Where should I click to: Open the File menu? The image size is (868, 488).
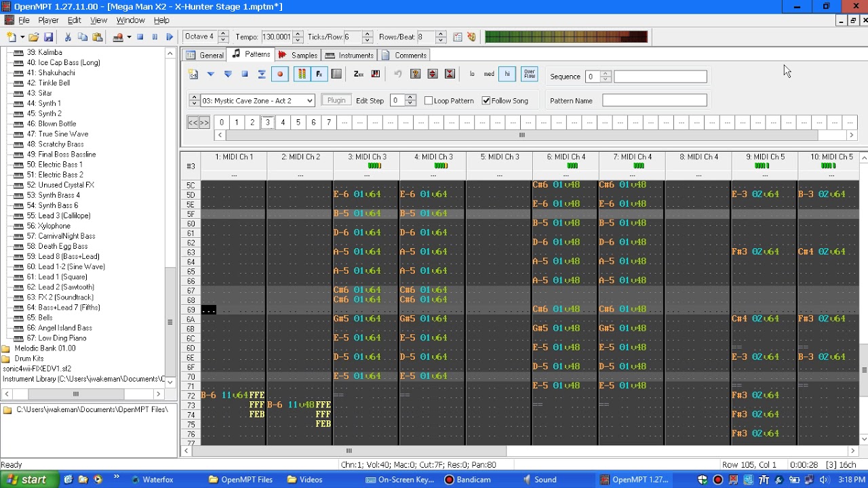[x=24, y=20]
